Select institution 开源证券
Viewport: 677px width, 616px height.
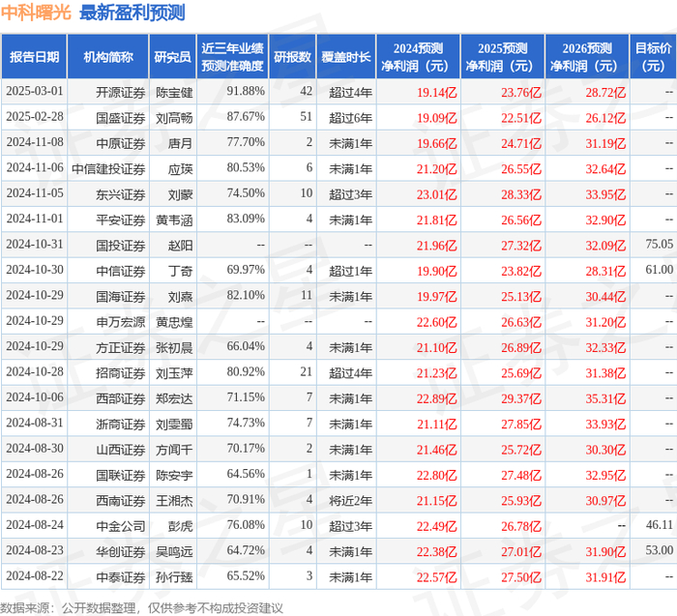(x=121, y=93)
